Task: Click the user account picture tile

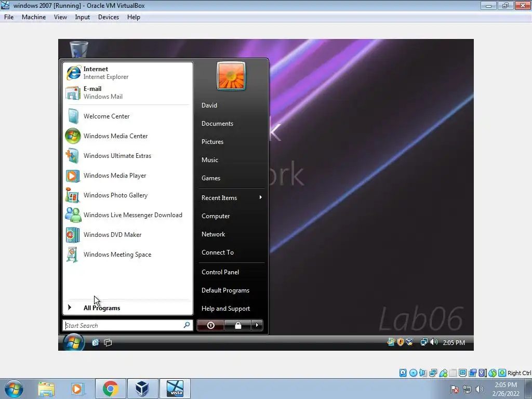Action: click(231, 76)
